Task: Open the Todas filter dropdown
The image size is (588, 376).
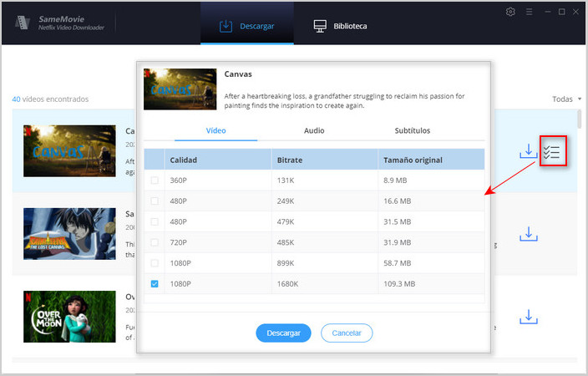Action: click(x=566, y=99)
